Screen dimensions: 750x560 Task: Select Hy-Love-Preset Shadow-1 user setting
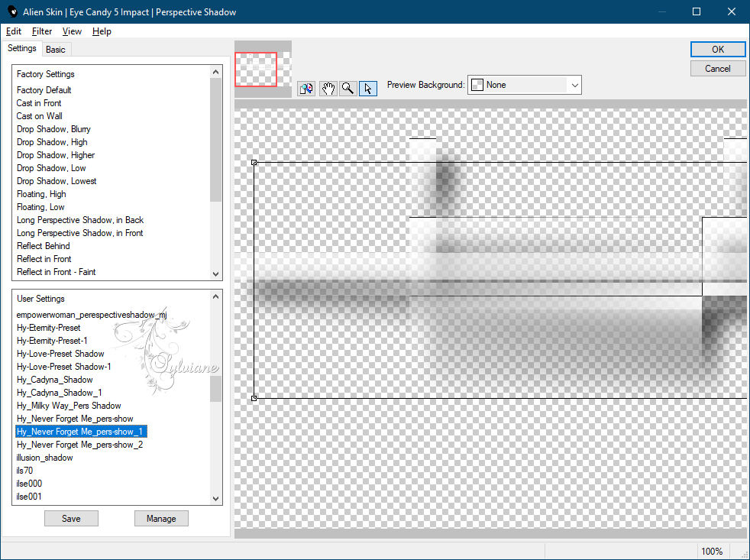(x=63, y=366)
